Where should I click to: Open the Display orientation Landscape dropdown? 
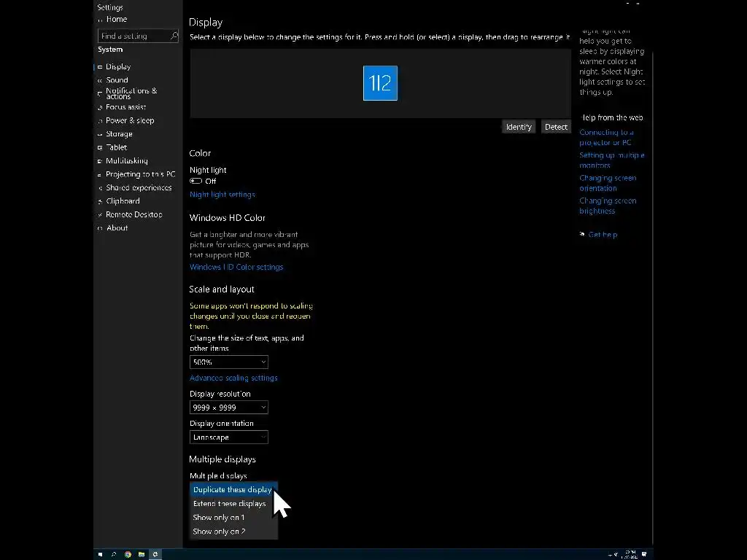(x=228, y=437)
